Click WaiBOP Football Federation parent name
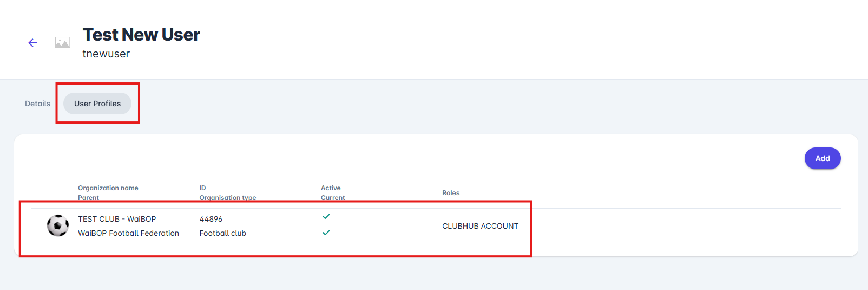The height and width of the screenshot is (290, 868). tap(128, 233)
